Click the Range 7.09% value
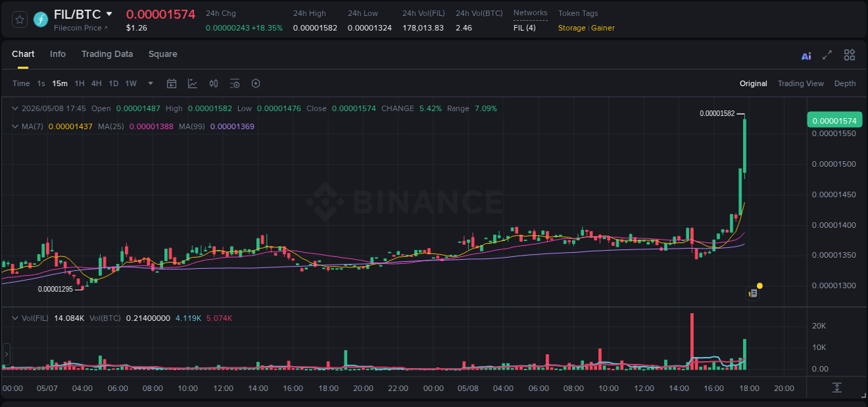 (485, 108)
